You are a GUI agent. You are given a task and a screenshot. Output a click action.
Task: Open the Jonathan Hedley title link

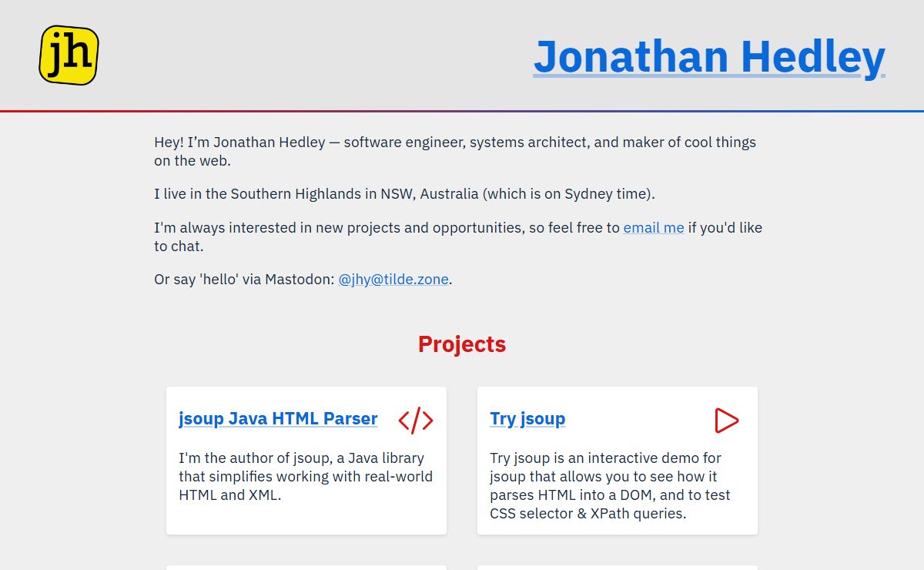pyautogui.click(x=709, y=56)
